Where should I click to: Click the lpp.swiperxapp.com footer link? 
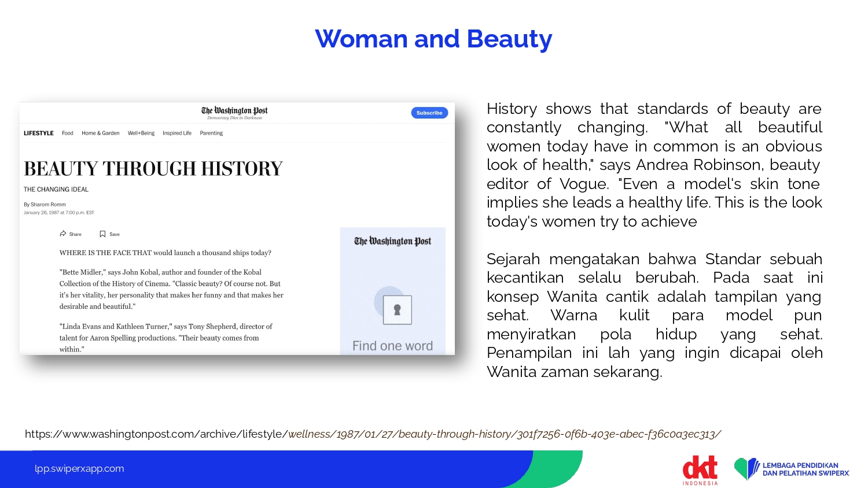tap(79, 468)
